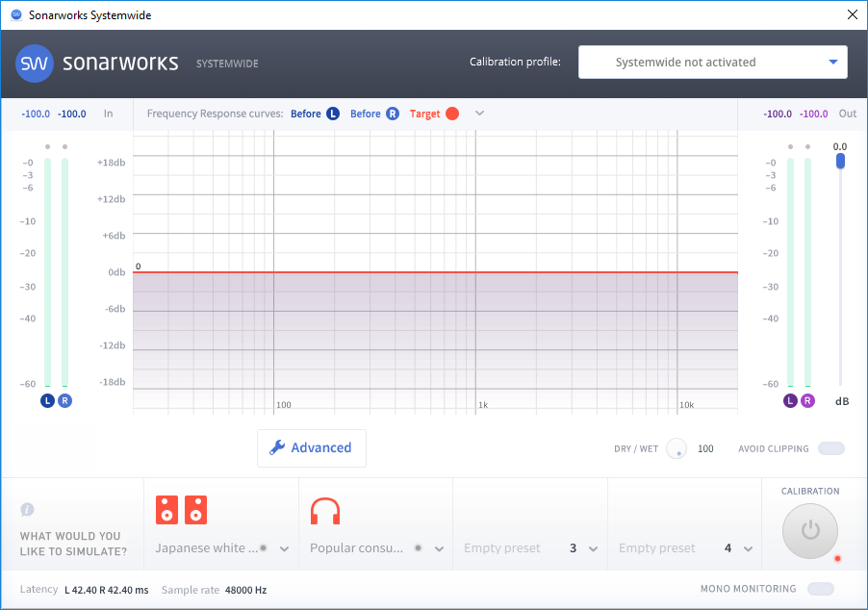The width and height of the screenshot is (868, 610).
Task: Expand the Popular consumer preset dropdown arrow
Action: (439, 549)
